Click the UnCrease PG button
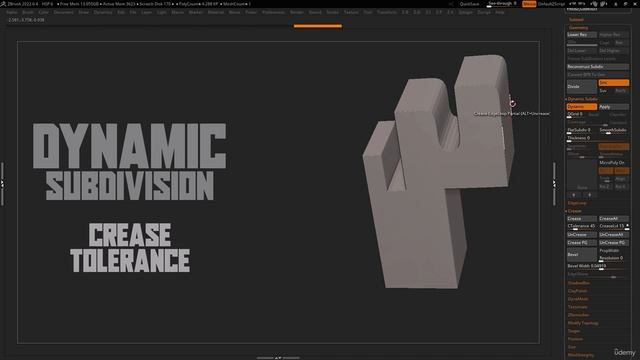Image resolution: width=640 pixels, height=360 pixels. point(613,243)
